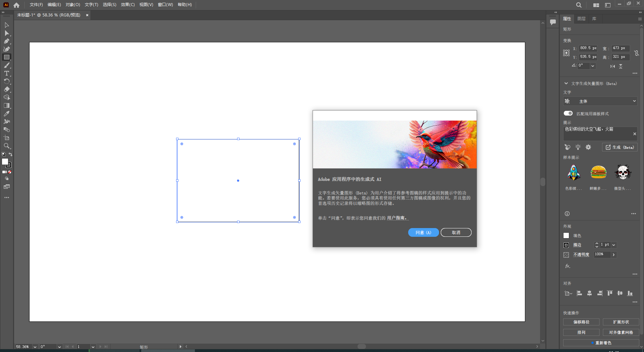Select the Type tool
Viewport: 644px width, 352px height.
click(x=6, y=74)
